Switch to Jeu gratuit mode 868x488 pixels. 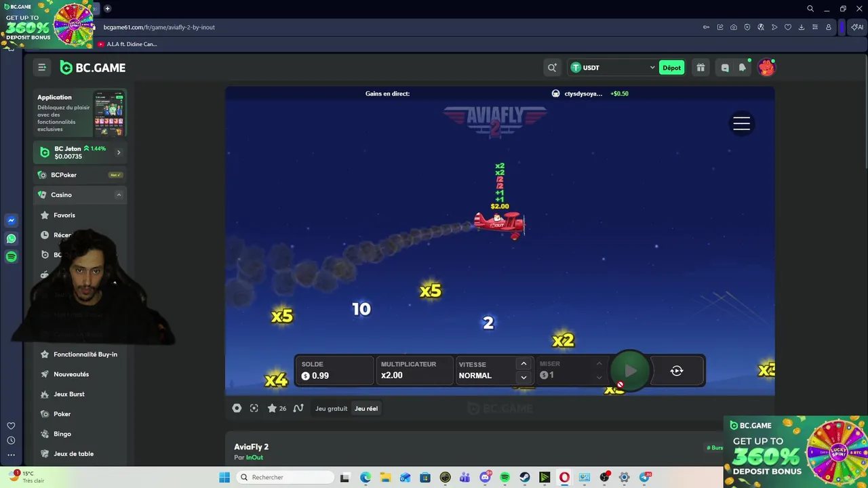331,409
